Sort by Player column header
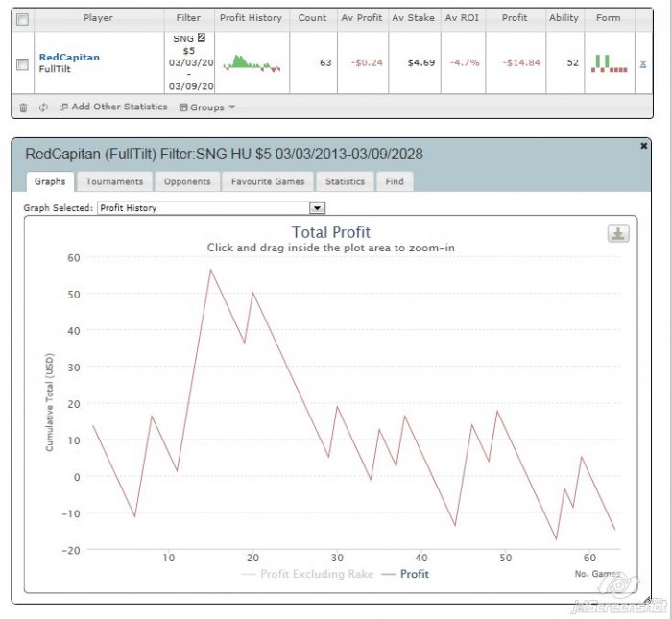The height and width of the screenshot is (619, 672). [x=98, y=18]
